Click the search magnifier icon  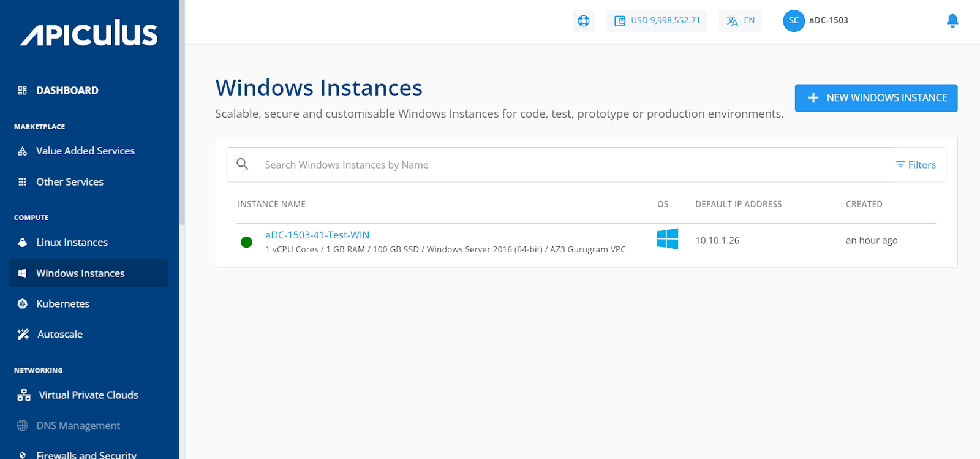click(243, 164)
